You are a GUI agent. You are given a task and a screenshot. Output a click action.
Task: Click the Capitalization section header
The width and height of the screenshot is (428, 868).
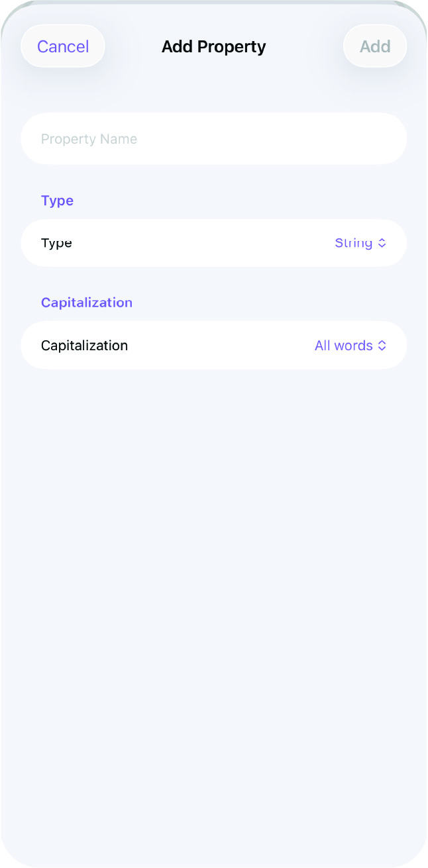pyautogui.click(x=87, y=303)
